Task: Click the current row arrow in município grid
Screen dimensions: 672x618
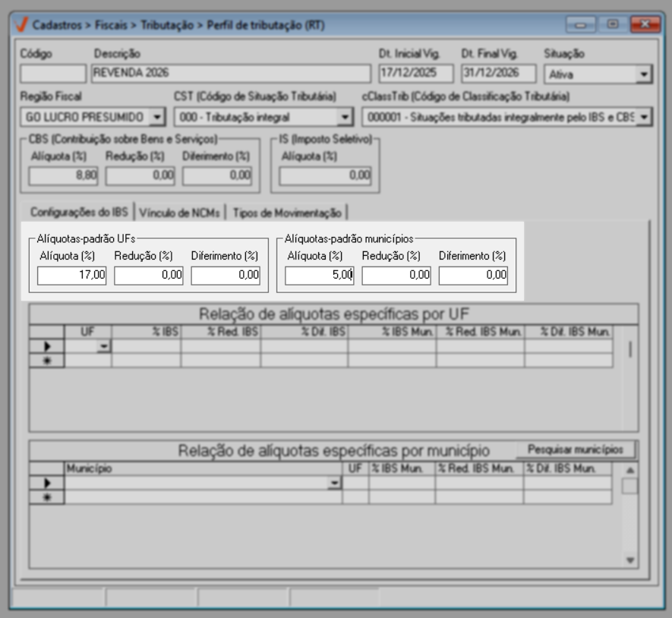Action: pyautogui.click(x=47, y=483)
